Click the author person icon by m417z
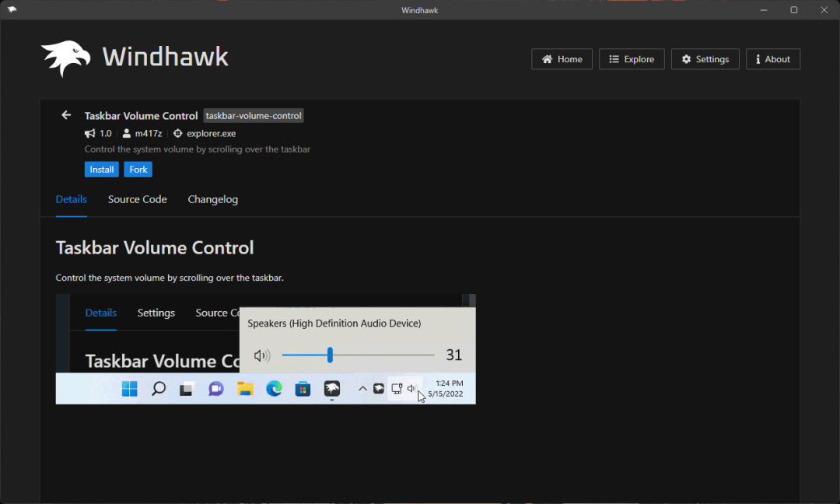This screenshot has width=840, height=504. (x=127, y=133)
